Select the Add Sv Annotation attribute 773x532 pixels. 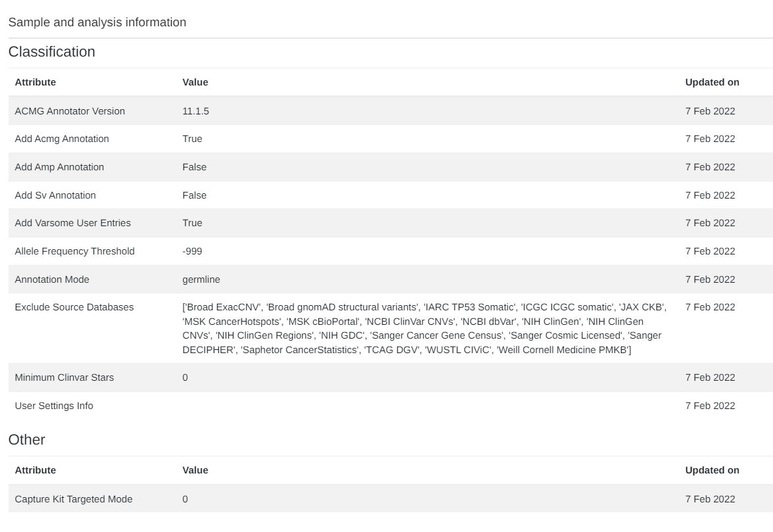(55, 195)
